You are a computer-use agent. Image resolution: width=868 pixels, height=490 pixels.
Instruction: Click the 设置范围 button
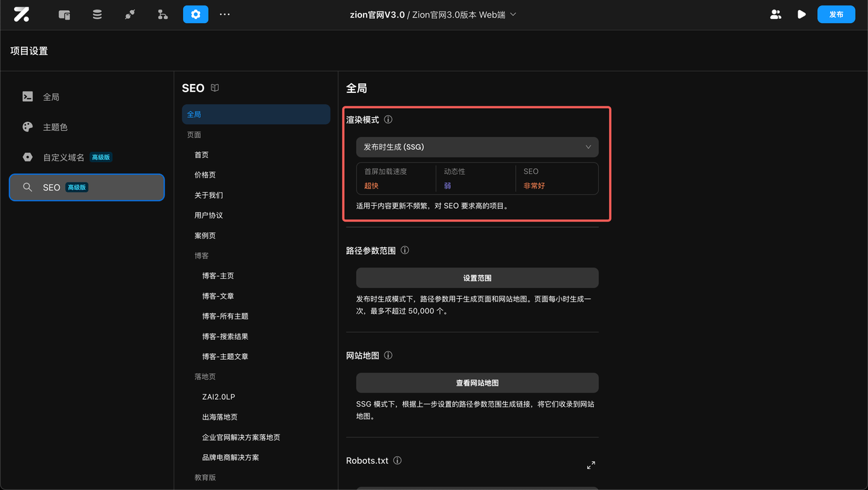pos(477,278)
